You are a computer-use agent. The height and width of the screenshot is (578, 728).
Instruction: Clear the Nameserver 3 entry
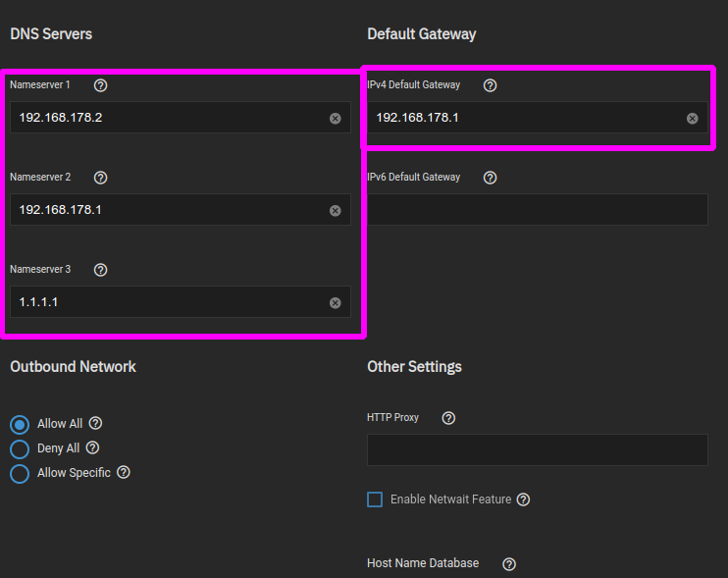[335, 302]
